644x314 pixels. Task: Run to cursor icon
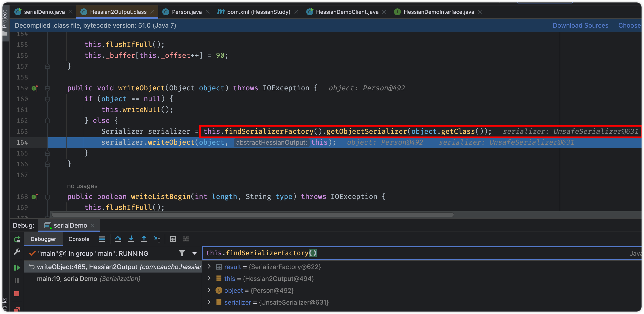157,239
